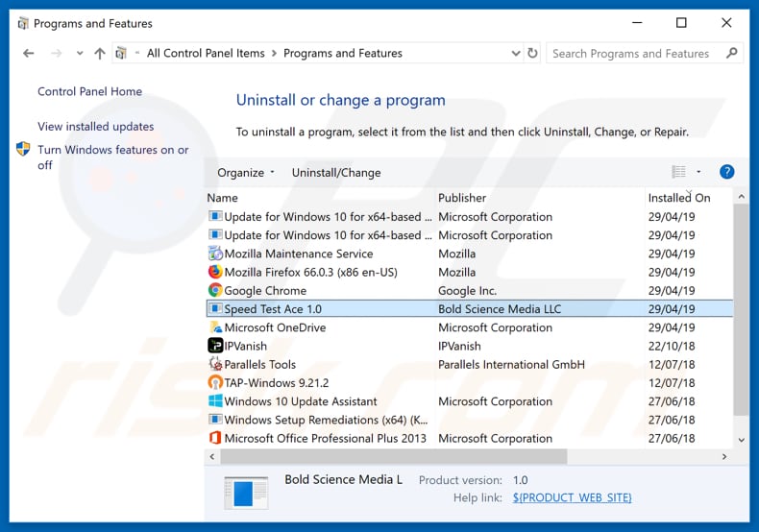759x532 pixels.
Task: Select Windows 10 Update Assistant name
Action: point(301,401)
